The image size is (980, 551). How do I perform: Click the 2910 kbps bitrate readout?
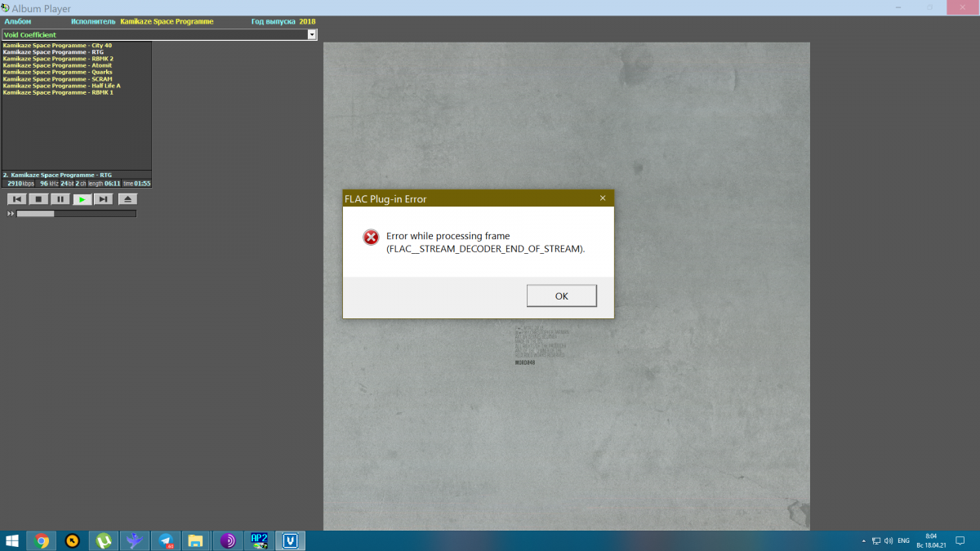[20, 184]
